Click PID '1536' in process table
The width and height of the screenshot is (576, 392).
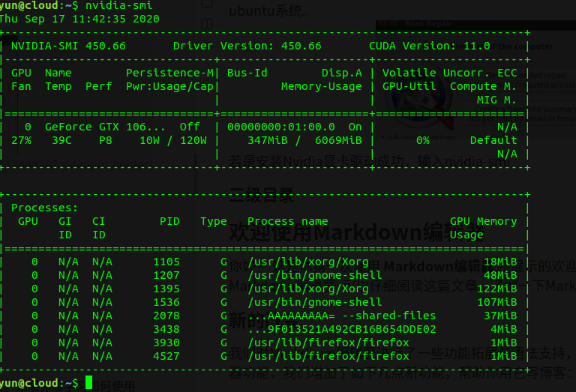166,302
